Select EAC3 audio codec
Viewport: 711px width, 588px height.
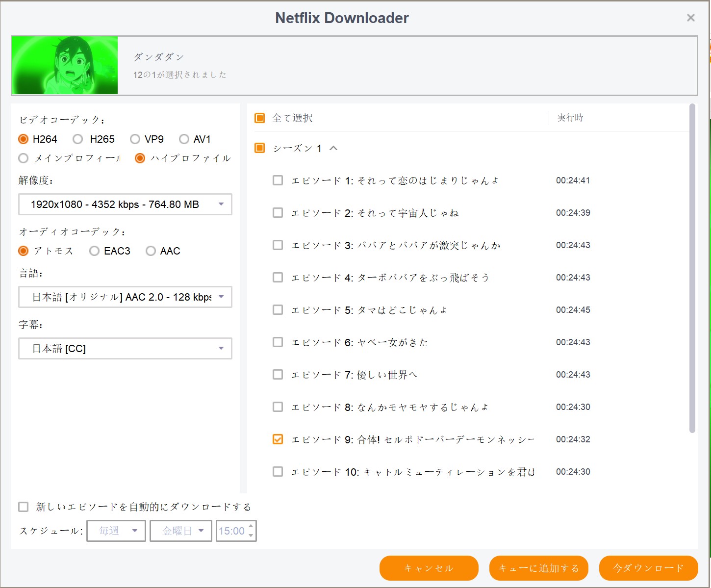click(x=94, y=251)
